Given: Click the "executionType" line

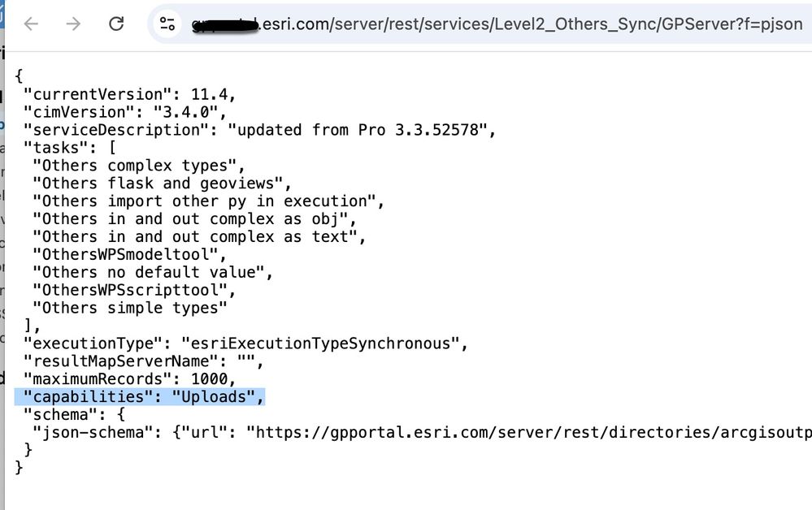Looking at the screenshot, I should pos(245,344).
